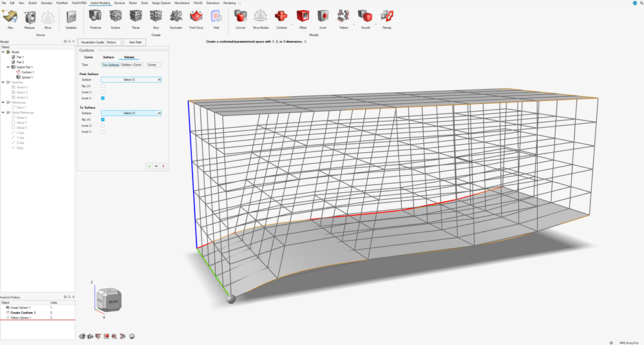The width and height of the screenshot is (644, 345).
Task: Click the Measure tool icon
Action: 30,18
